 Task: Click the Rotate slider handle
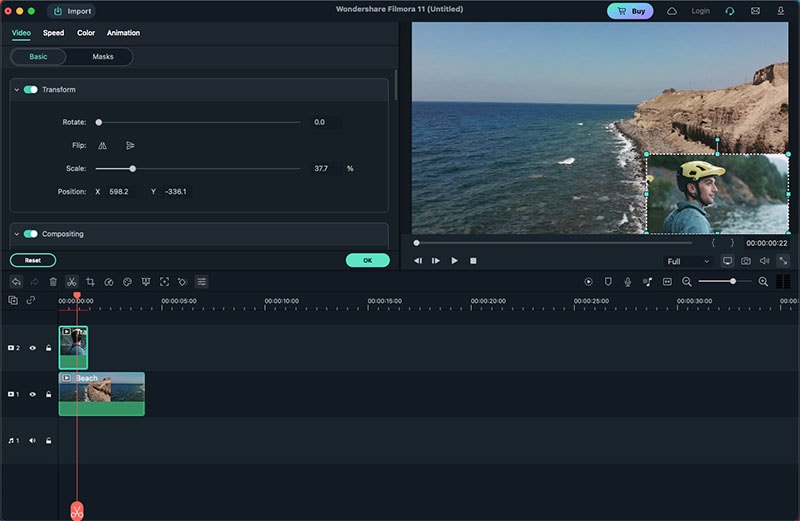[99, 122]
